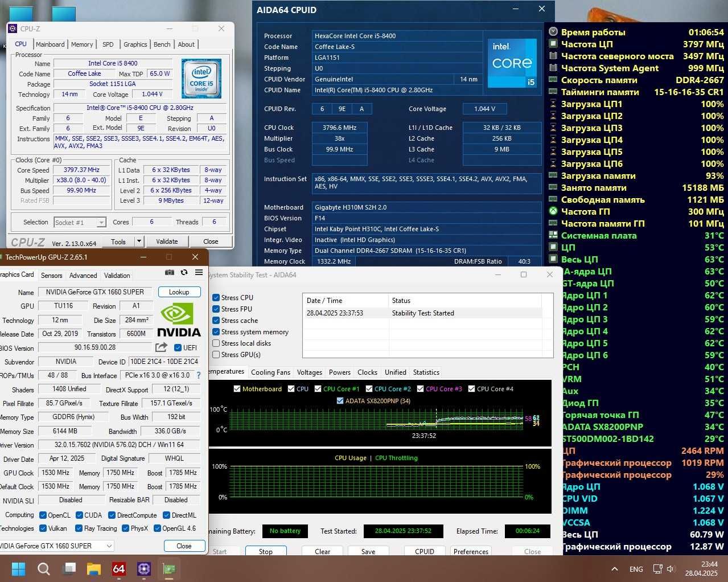Click the Preferences button in stability test
Viewport: 728px width, 582px height.
pyautogui.click(x=471, y=551)
